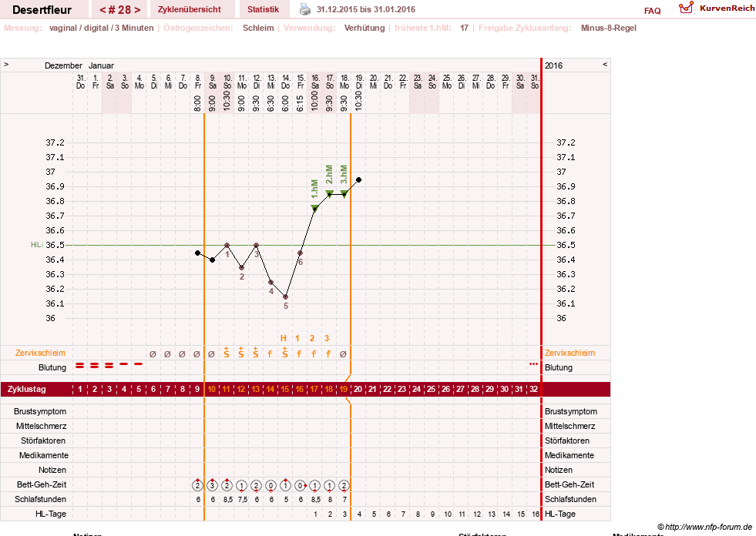
Task: Click the Bett-Geh-Zeit clock on cycle day 14
Action: (x=271, y=486)
